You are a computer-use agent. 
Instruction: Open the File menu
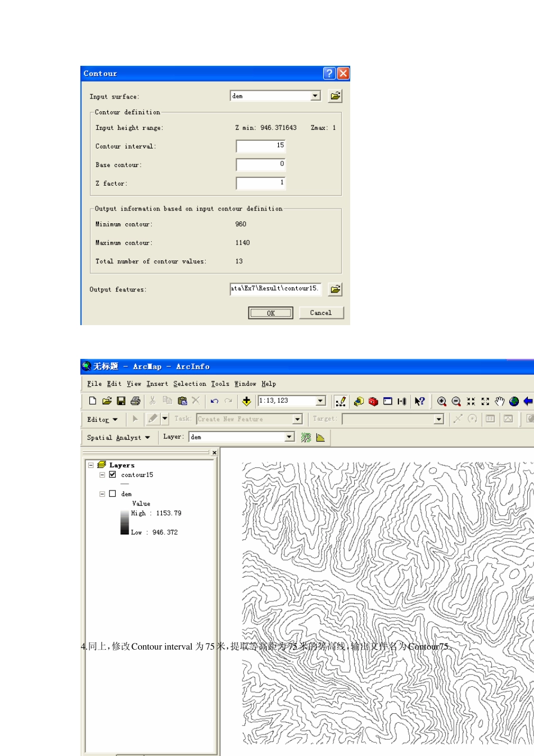point(94,384)
